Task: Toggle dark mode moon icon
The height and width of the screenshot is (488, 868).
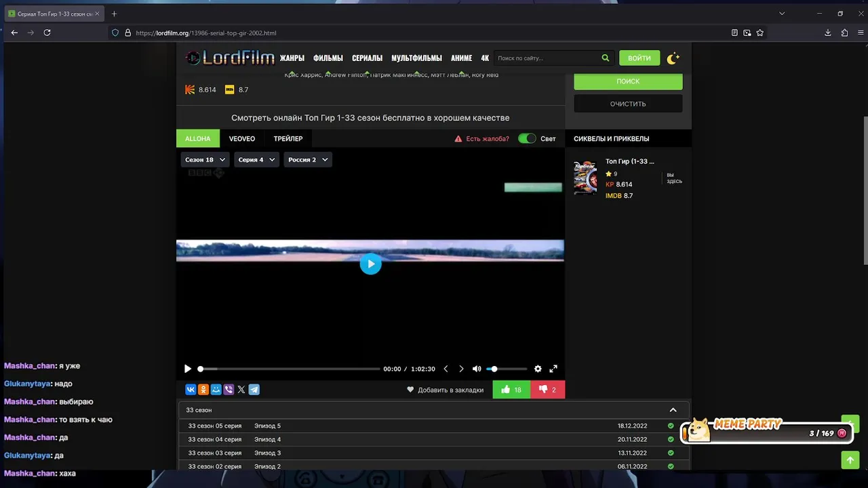Action: pyautogui.click(x=673, y=58)
